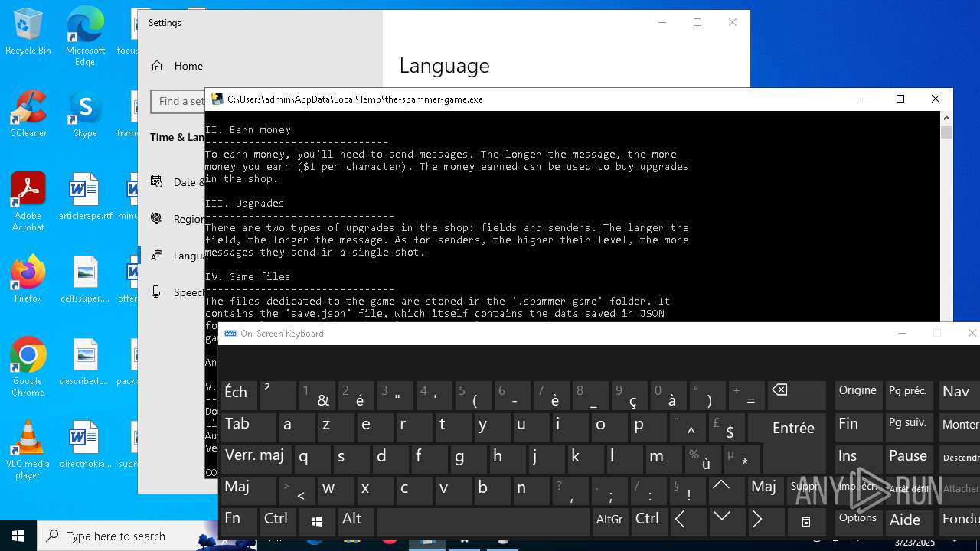This screenshot has height=551, width=980.
Task: Click the Imp. écr. (Print Screen) key
Action: pos(858,489)
